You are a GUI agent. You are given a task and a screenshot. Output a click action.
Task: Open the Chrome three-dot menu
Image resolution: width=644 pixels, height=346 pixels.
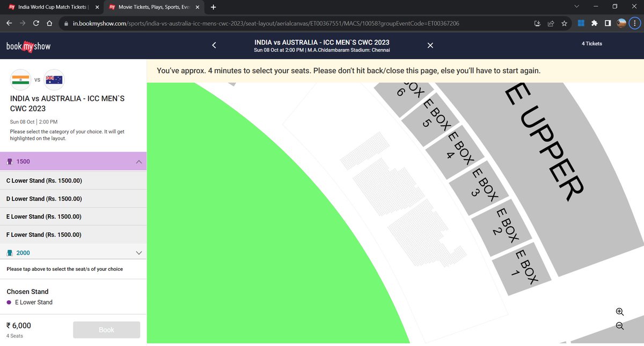point(635,24)
